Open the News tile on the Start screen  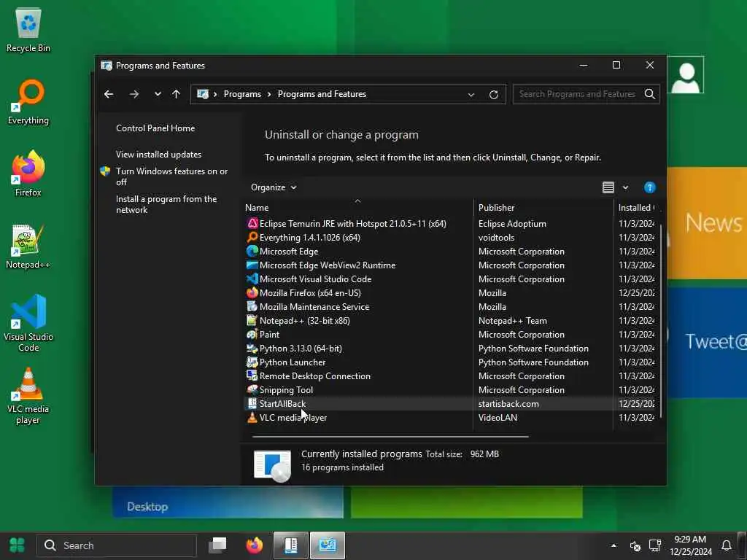coord(706,223)
